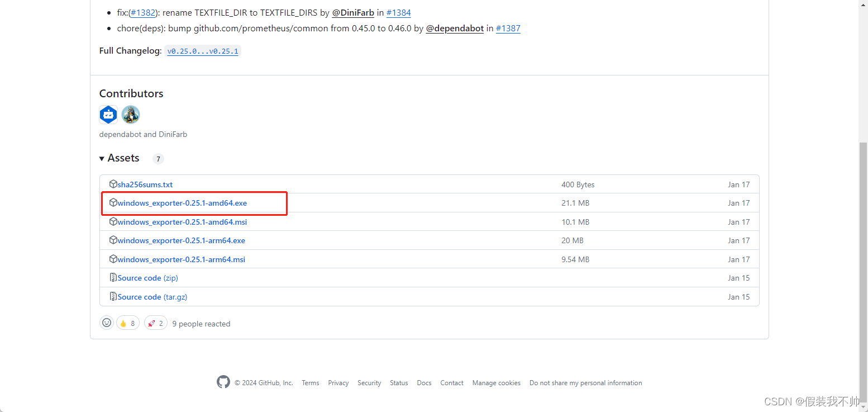Viewport: 868px width, 412px height.
Task: Click zip file icon beside Source code (tar.gz)
Action: 113,296
